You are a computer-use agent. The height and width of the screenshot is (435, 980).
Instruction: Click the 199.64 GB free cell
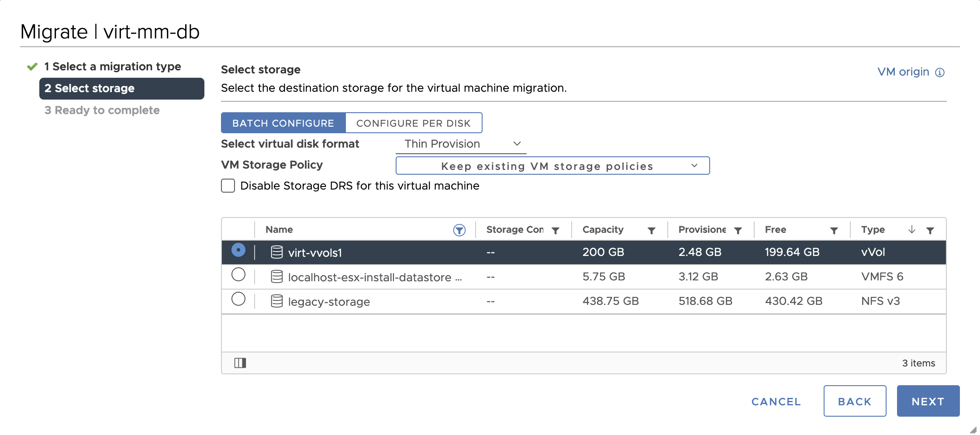tap(792, 252)
